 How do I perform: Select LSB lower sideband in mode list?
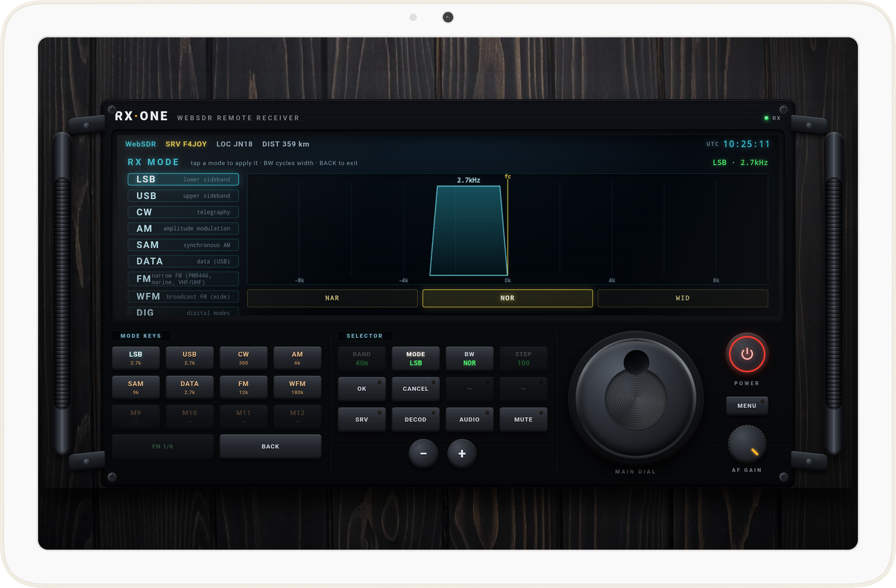[x=183, y=179]
